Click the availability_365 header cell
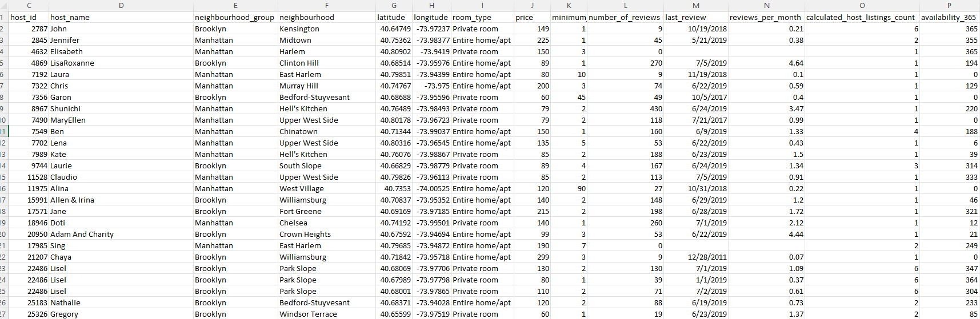This screenshot has height=319, width=980. [x=949, y=17]
